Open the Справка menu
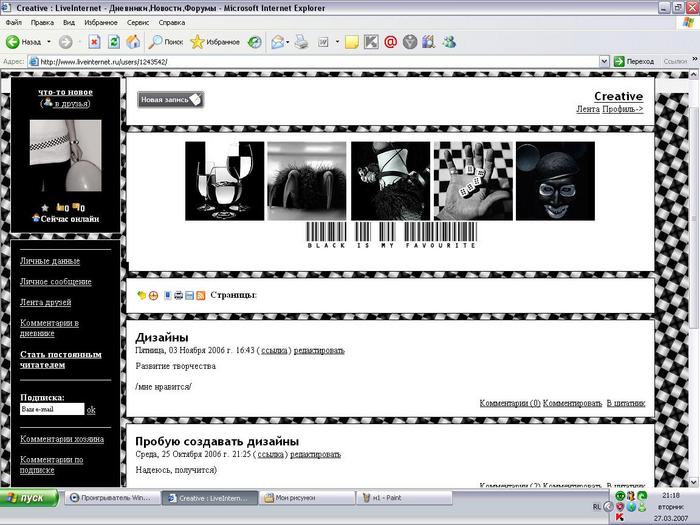This screenshot has width=700, height=525. (x=171, y=22)
